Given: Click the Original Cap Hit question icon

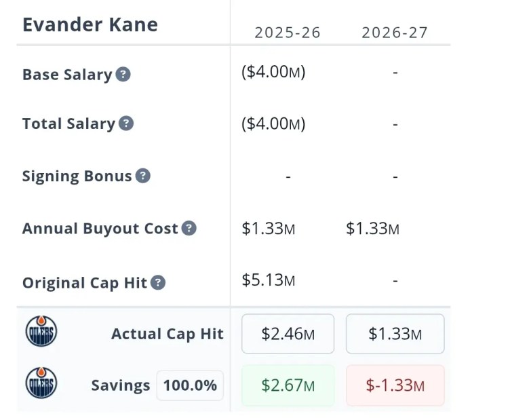Looking at the screenshot, I should pos(158,282).
